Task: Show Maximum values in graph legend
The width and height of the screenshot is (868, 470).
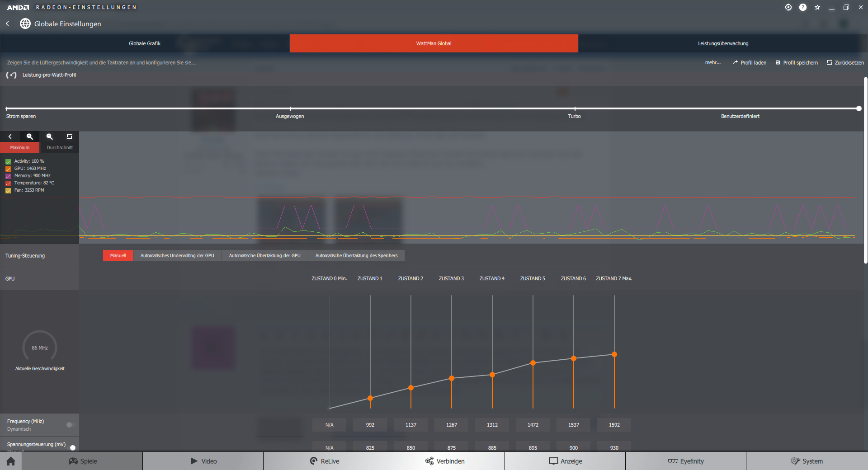Action: [x=20, y=148]
